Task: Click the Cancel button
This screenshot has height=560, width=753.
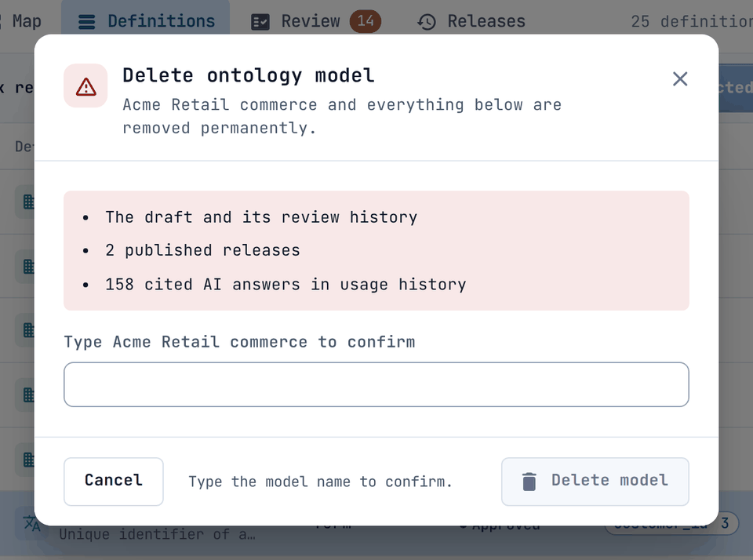Action: click(113, 481)
